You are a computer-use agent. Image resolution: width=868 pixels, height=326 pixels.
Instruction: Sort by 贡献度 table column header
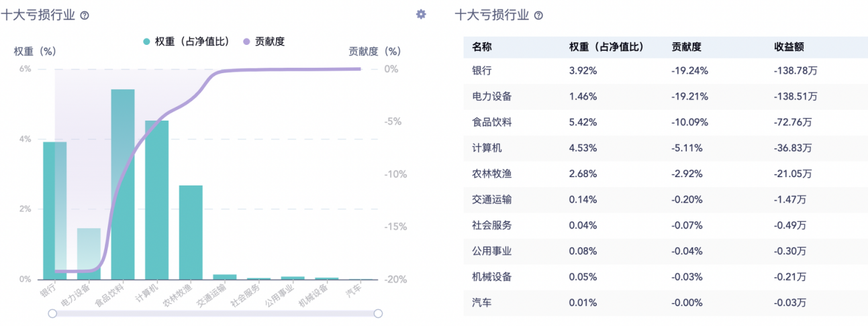687,47
